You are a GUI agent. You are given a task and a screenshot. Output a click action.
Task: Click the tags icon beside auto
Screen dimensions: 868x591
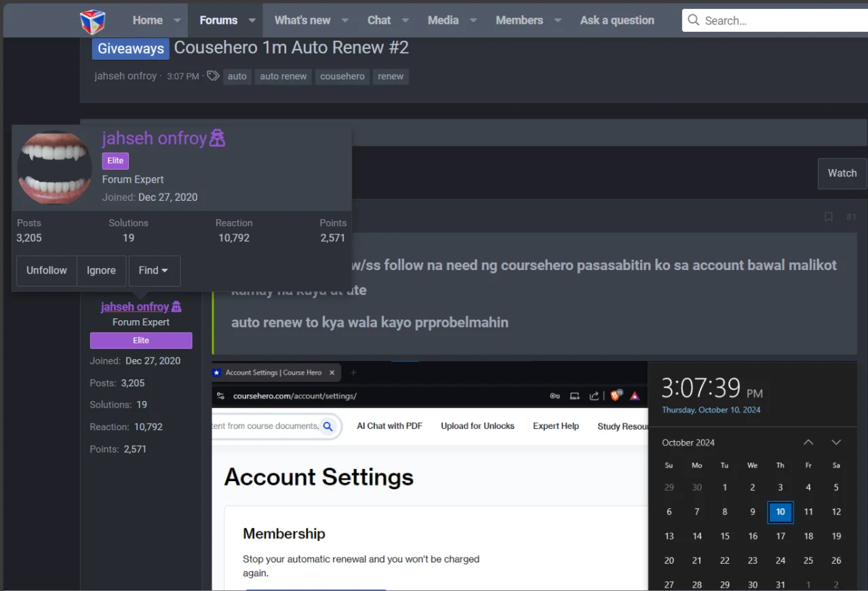[213, 76]
